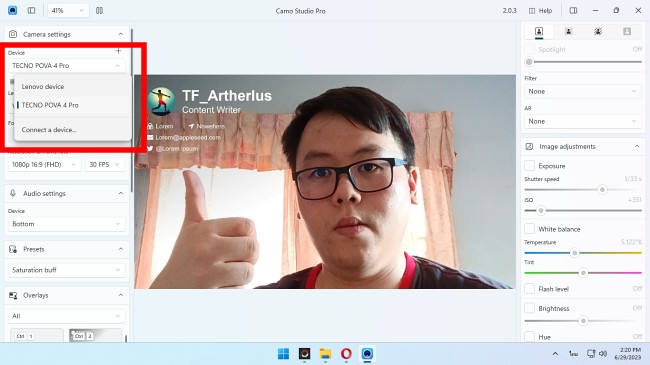Toggle the right sidebar panel icon
650x365 pixels.
pos(573,10)
